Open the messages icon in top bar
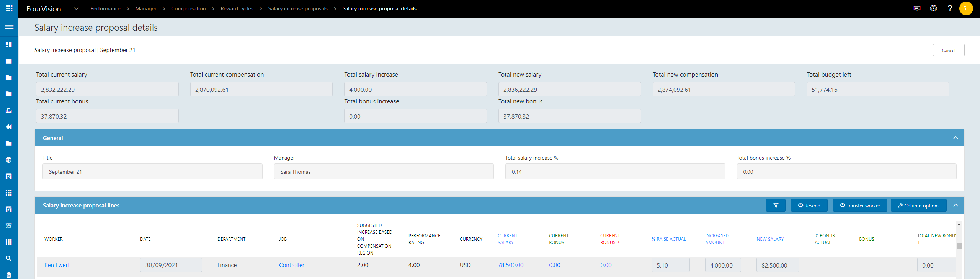 coord(917,8)
